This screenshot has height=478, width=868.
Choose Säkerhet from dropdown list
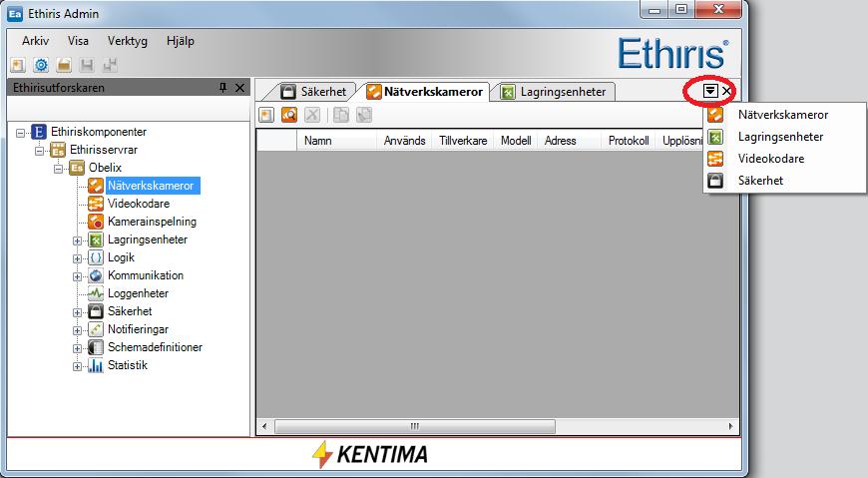(x=784, y=181)
